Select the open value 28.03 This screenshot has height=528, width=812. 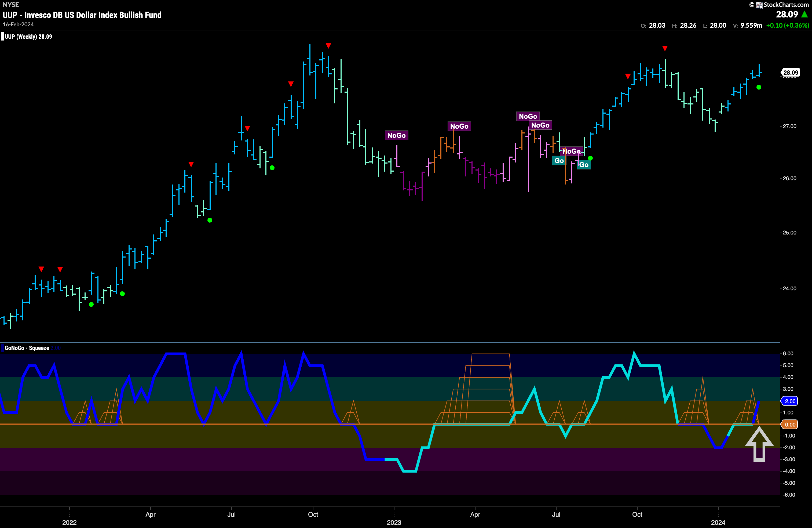pos(657,25)
